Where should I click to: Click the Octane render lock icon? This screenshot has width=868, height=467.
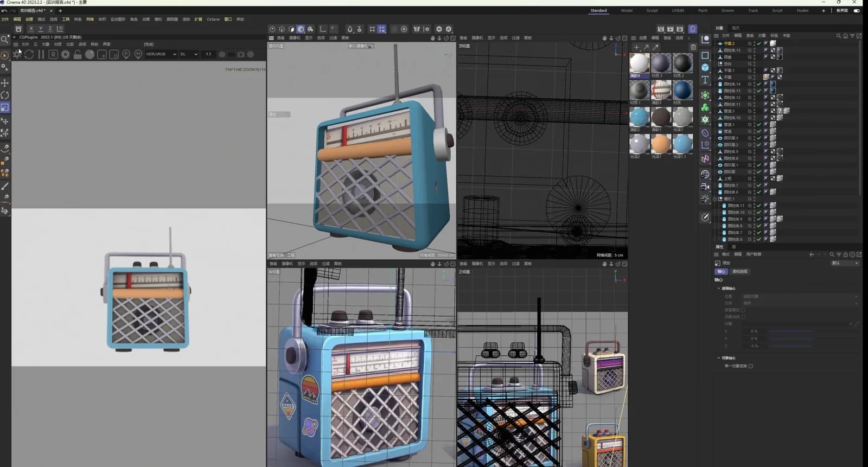coord(78,54)
